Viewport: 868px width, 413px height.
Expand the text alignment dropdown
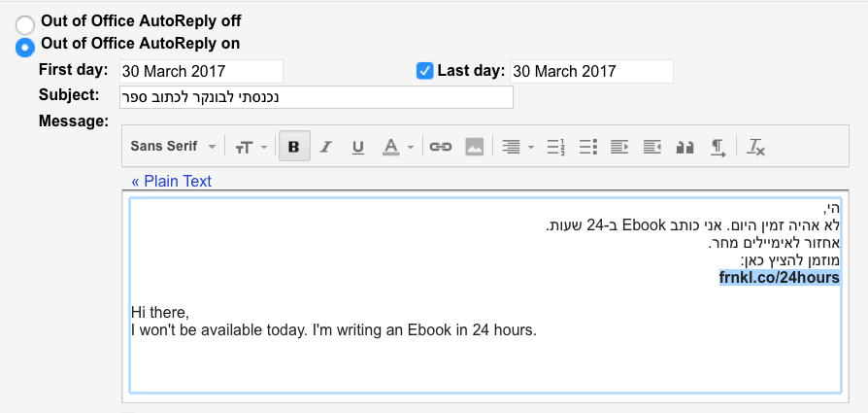pos(514,147)
